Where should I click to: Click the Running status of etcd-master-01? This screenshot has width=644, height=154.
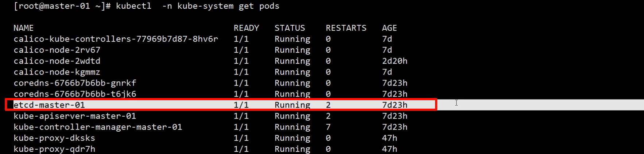coord(292,105)
